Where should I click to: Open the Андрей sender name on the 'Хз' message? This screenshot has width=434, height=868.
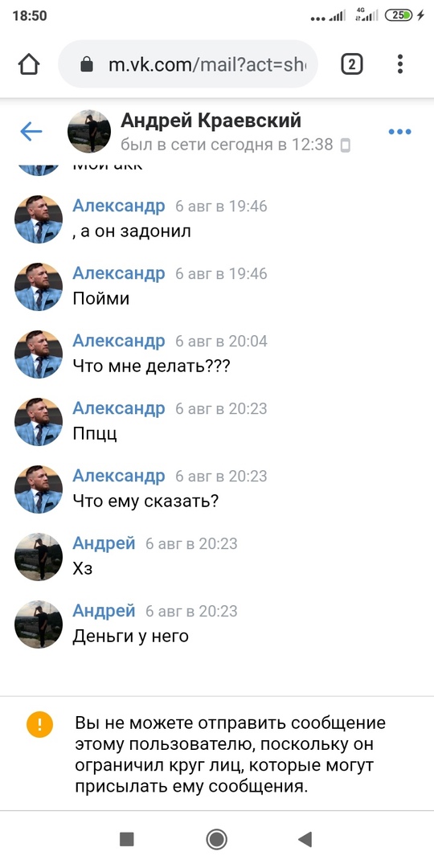pyautogui.click(x=104, y=543)
